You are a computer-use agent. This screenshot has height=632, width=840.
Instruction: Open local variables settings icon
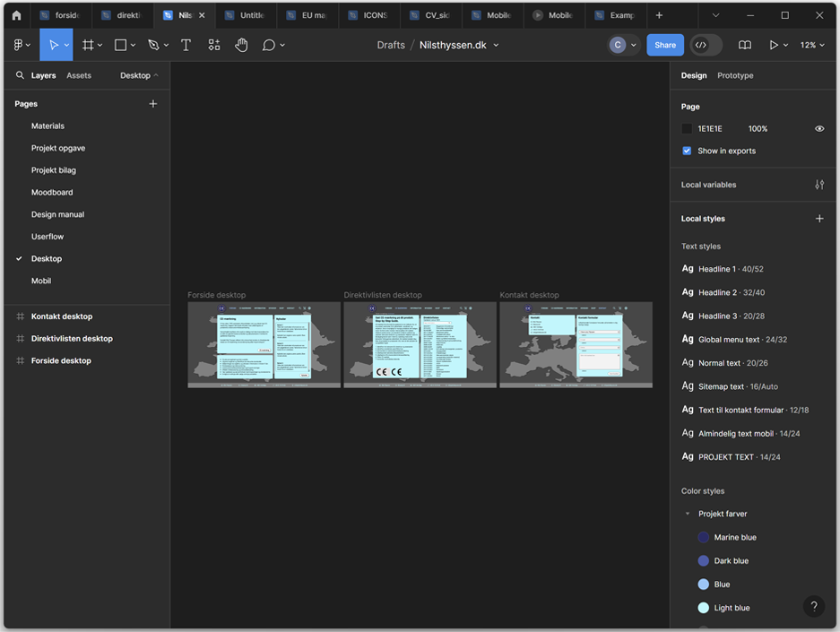coord(818,185)
